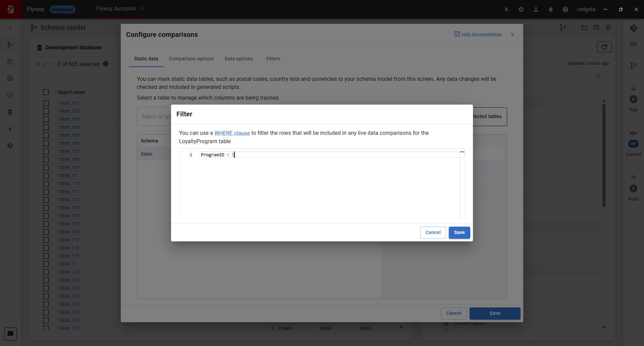Click the help question mark icon
The height and width of the screenshot is (346, 644).
[x=566, y=9]
